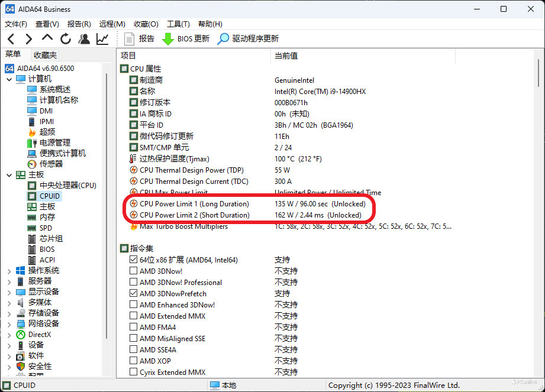Select 系统概述 monitor icon in tree
The height and width of the screenshot is (392, 545).
point(31,90)
